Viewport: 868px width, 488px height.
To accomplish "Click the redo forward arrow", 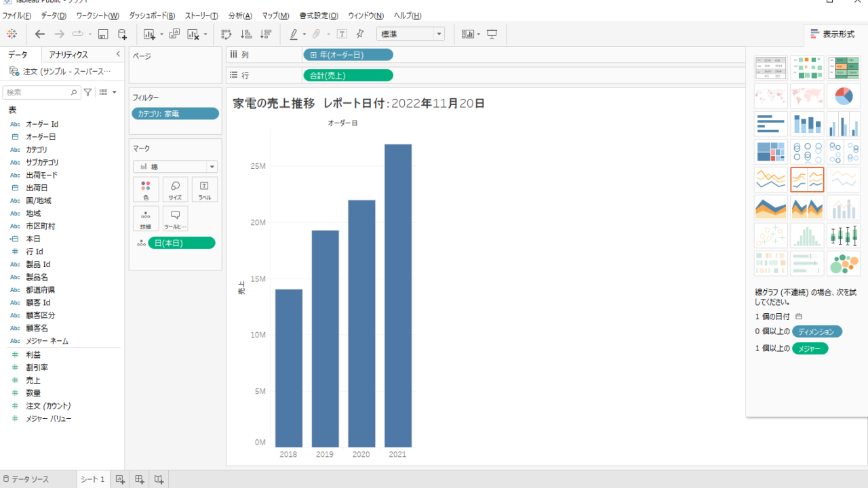I will tap(59, 34).
